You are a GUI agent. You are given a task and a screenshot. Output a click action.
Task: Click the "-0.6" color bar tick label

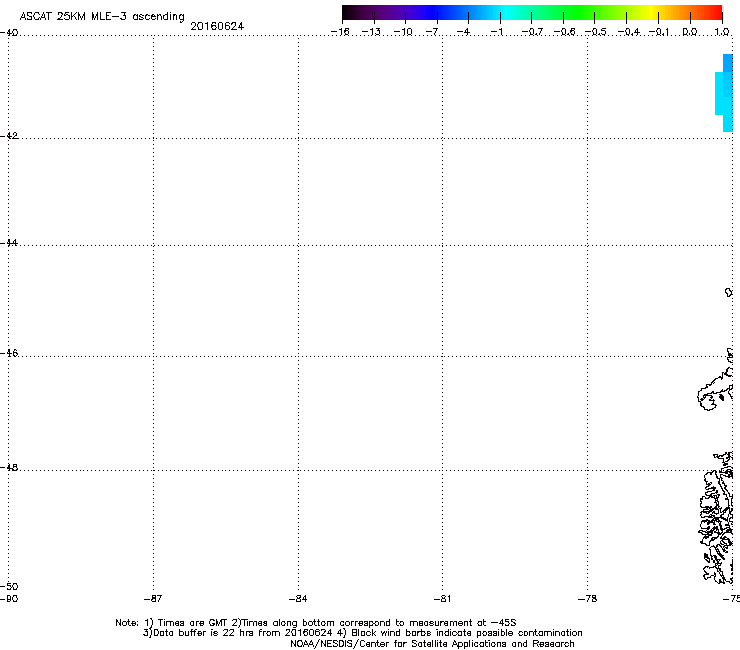[x=564, y=32]
